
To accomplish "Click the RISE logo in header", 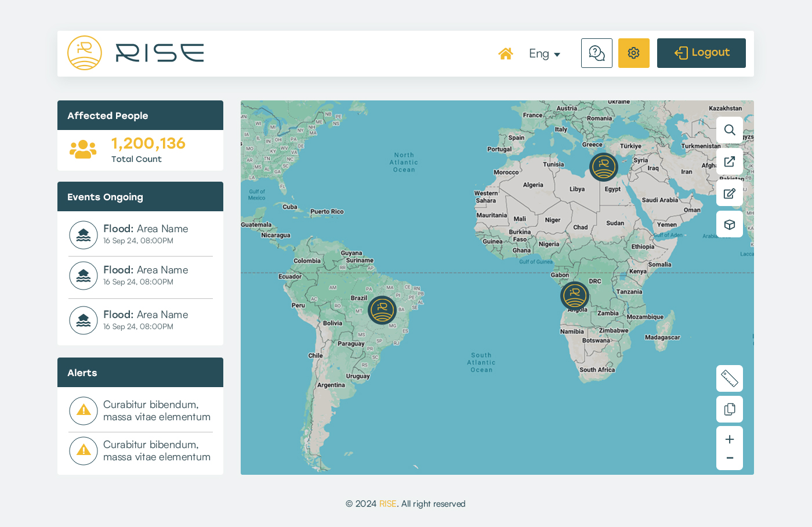I will 136,53.
